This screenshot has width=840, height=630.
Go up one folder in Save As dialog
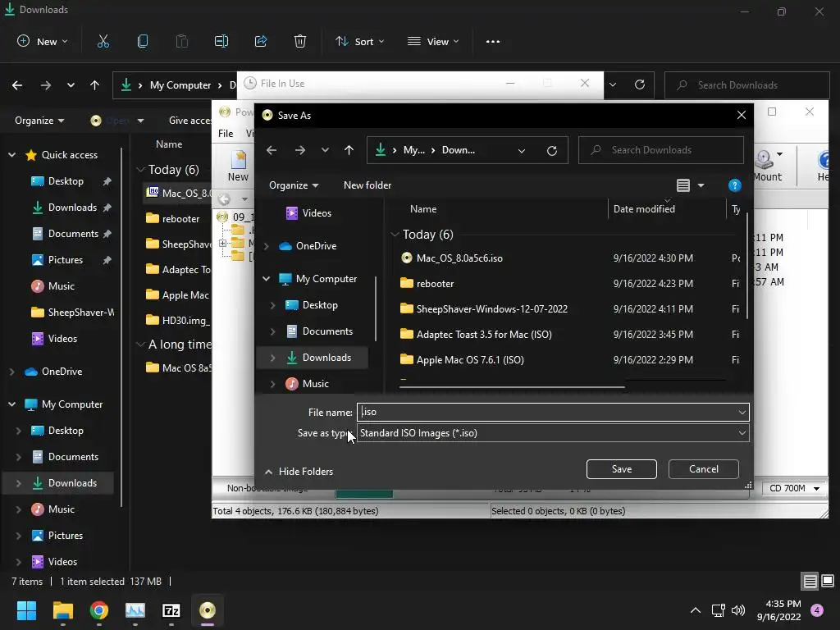coord(349,151)
